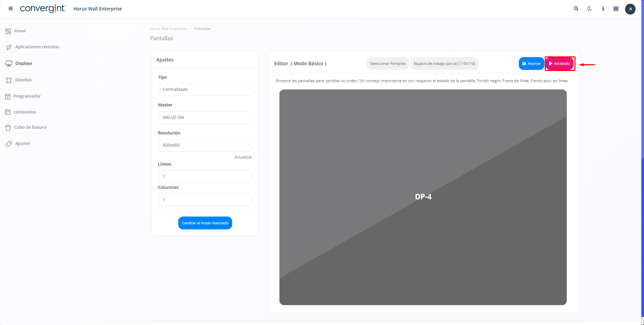Click the Líneas input field
The height and width of the screenshot is (325, 644).
coord(205,176)
